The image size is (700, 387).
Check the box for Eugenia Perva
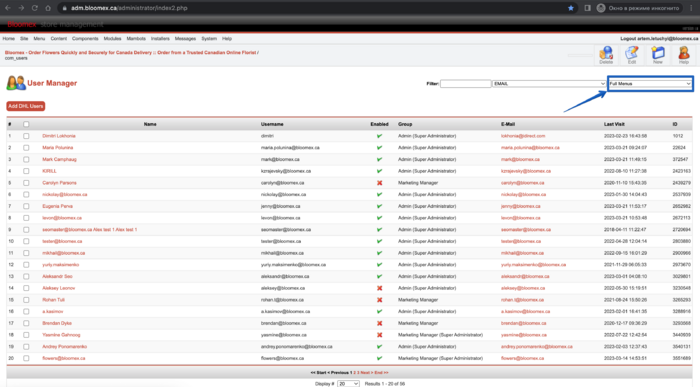pos(26,206)
